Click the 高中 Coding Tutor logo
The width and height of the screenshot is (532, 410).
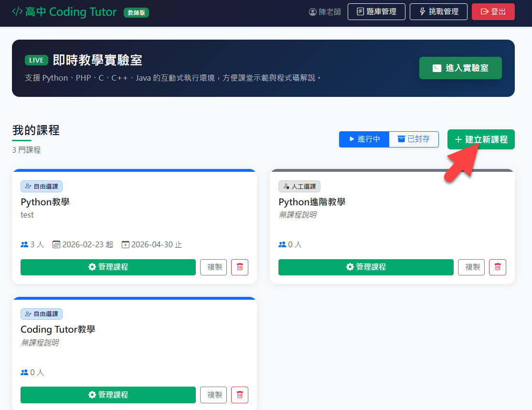[x=64, y=12]
